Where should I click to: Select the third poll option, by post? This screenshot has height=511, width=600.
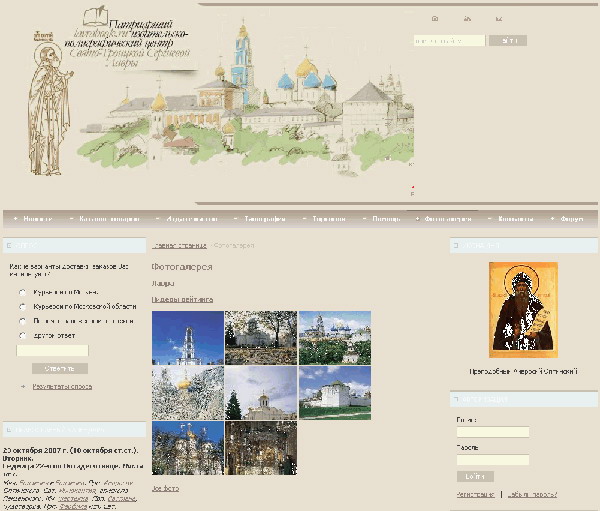(x=23, y=321)
